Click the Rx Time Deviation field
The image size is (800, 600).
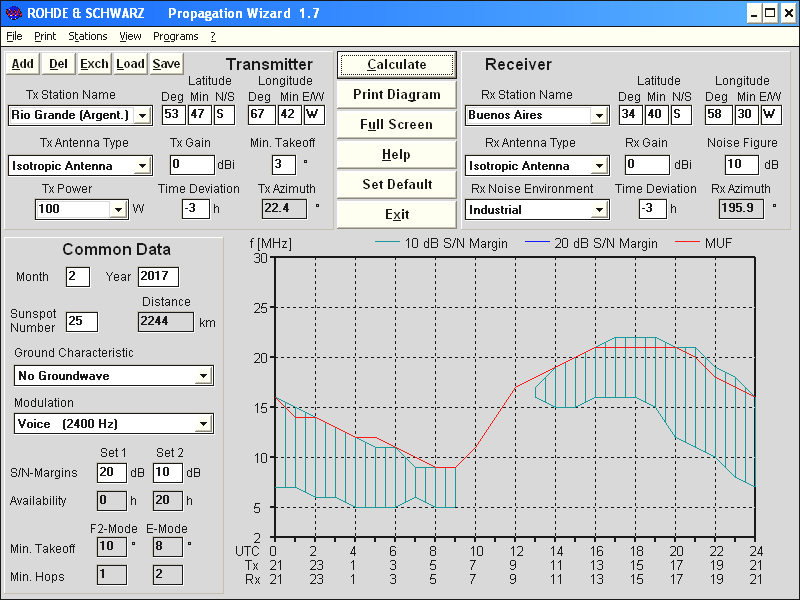pyautogui.click(x=653, y=209)
